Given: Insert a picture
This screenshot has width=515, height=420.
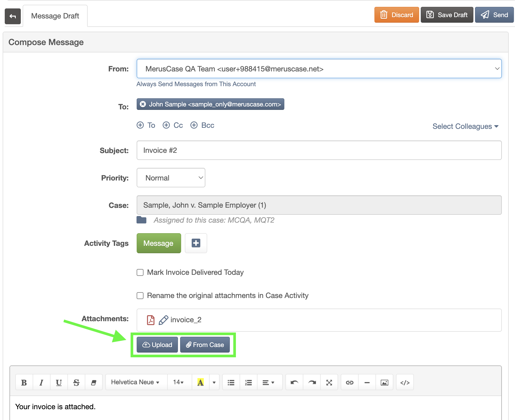Looking at the screenshot, I should point(384,382).
